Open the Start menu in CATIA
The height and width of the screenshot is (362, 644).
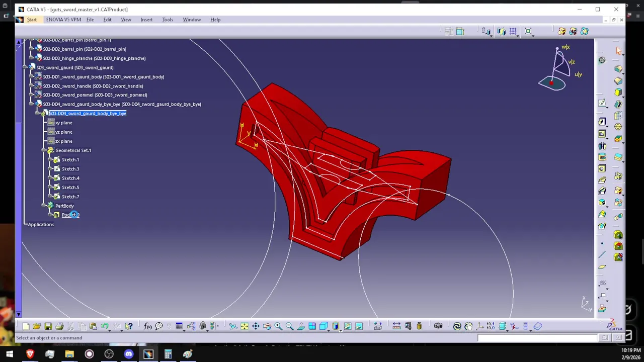pos(32,20)
